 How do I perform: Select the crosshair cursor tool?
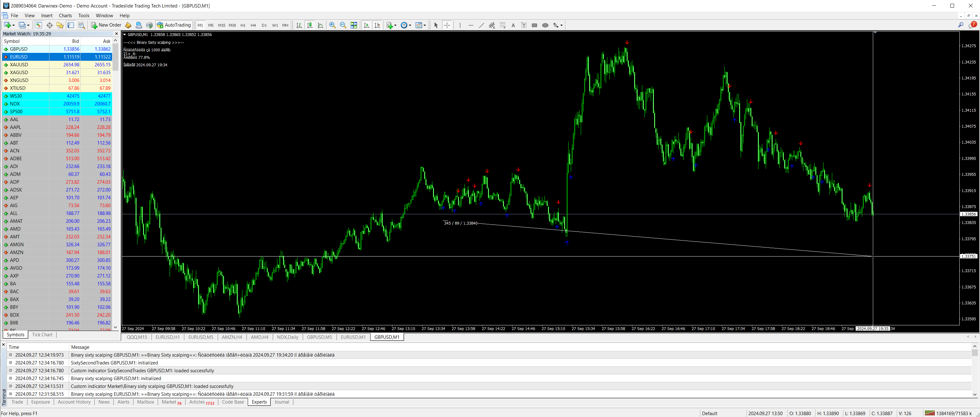[x=447, y=25]
